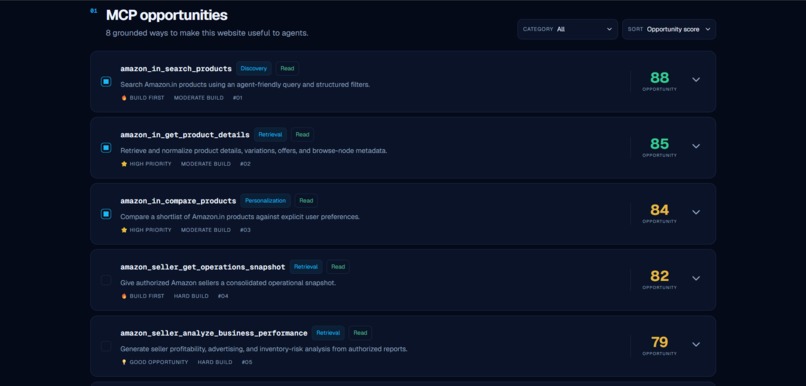This screenshot has width=806, height=386.
Task: Check the amazon_seller_analyze_business_performance checkbox
Action: (106, 346)
